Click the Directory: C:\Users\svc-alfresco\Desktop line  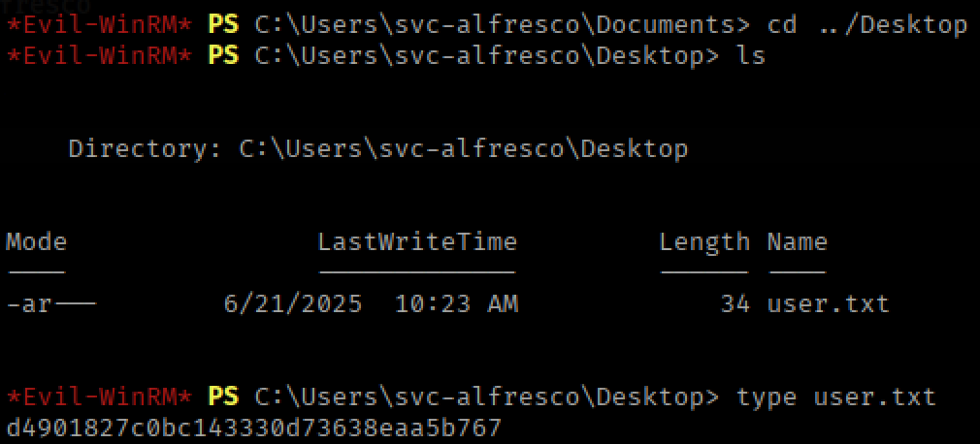(377, 148)
